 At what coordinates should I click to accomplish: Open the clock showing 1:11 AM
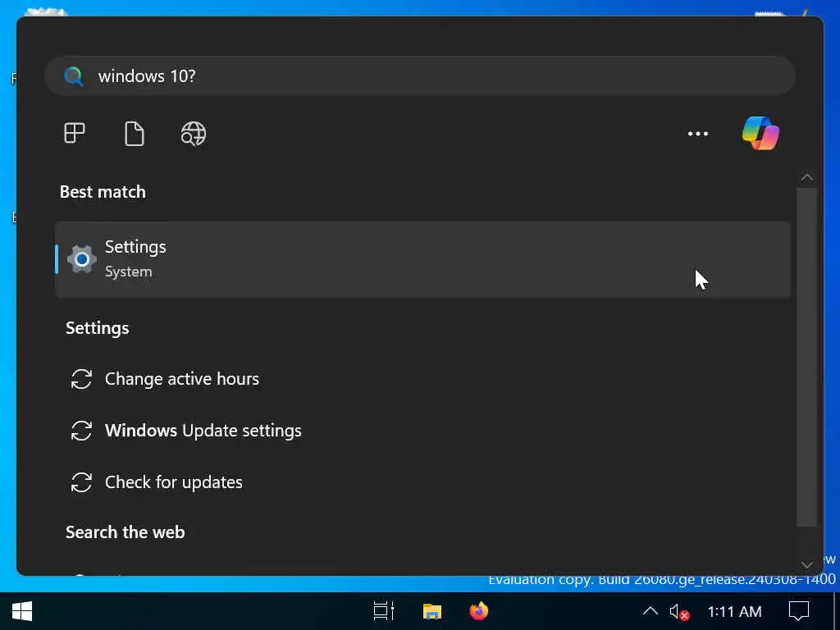pyautogui.click(x=734, y=611)
